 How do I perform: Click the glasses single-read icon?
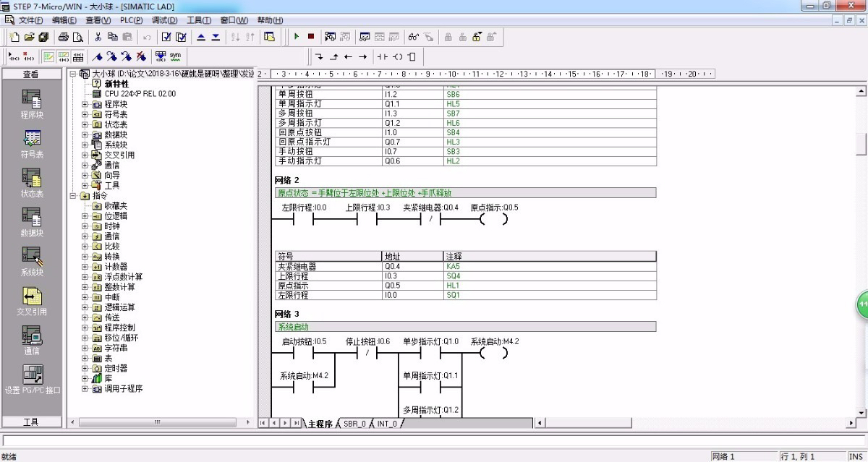(413, 36)
